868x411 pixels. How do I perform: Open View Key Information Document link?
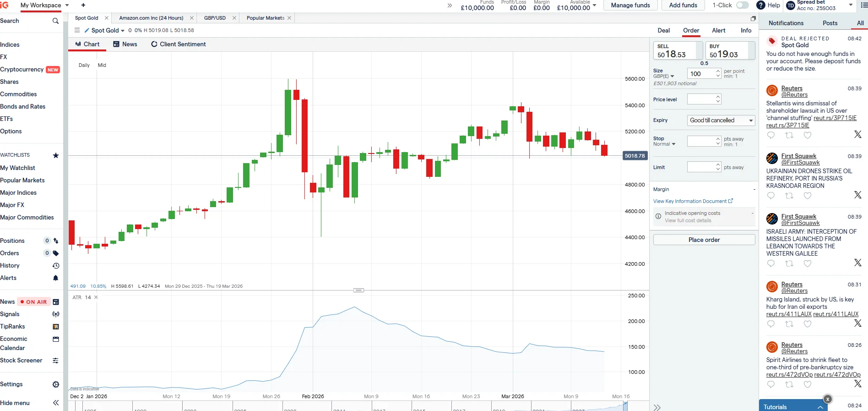pyautogui.click(x=693, y=201)
